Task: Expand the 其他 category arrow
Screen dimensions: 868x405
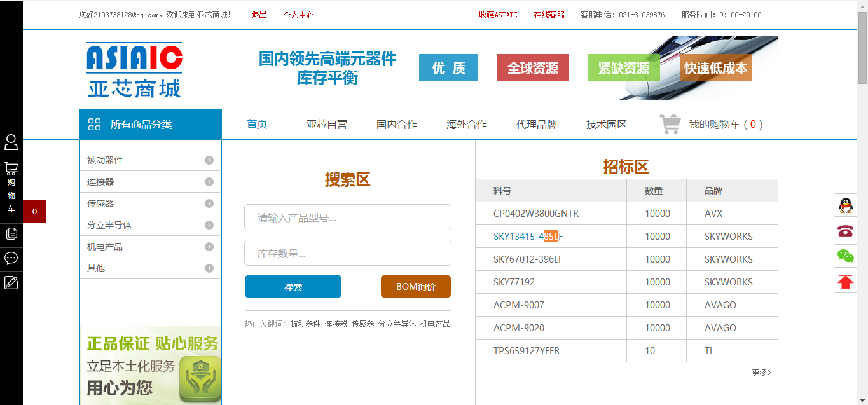Action: tap(209, 268)
